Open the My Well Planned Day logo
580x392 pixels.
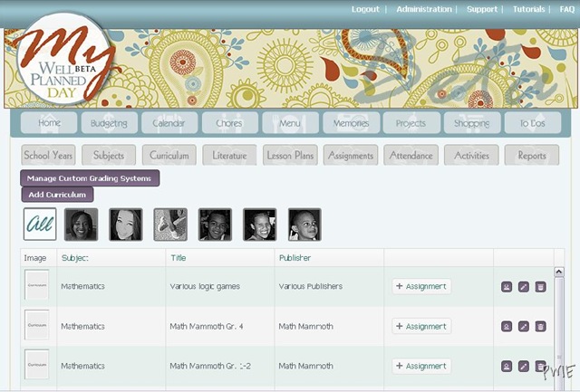point(63,59)
